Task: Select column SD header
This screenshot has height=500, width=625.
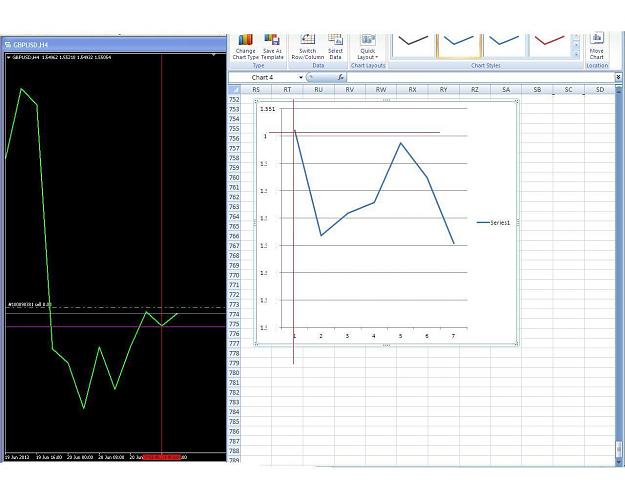Action: click(599, 90)
